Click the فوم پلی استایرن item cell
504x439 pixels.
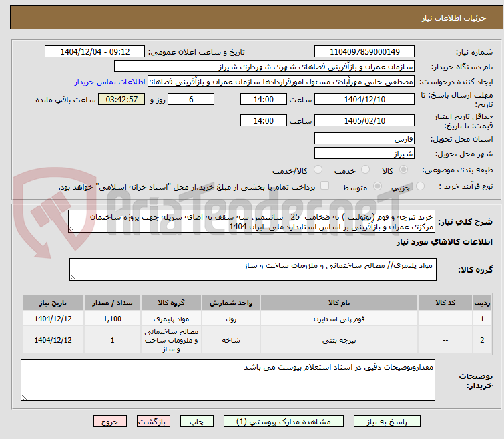point(339,319)
